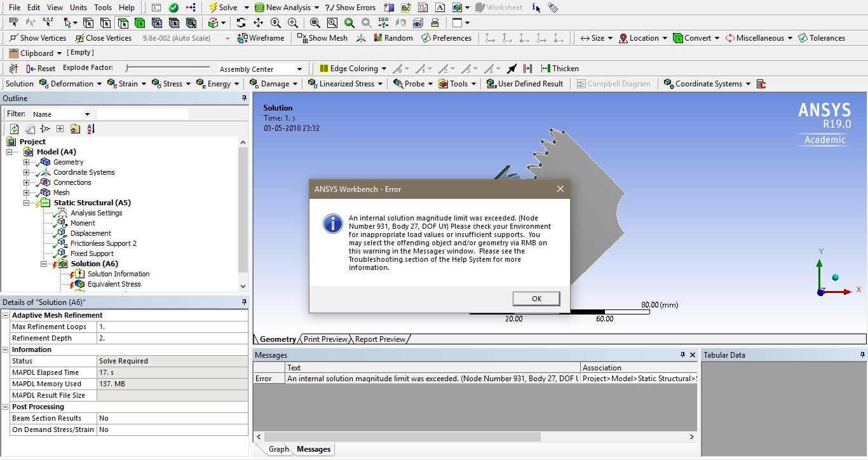Close the ANSYS Workbench Error dialog
The width and height of the screenshot is (868, 460).
click(560, 189)
